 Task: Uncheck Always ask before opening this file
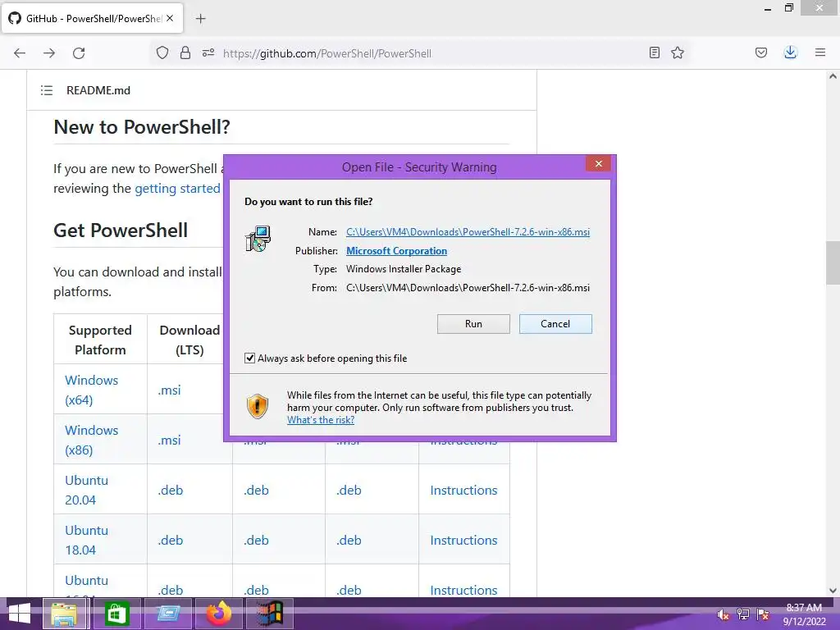point(249,358)
